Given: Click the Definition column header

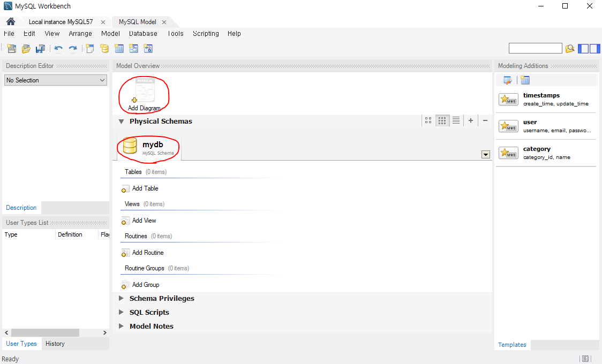Looking at the screenshot, I should (77, 234).
